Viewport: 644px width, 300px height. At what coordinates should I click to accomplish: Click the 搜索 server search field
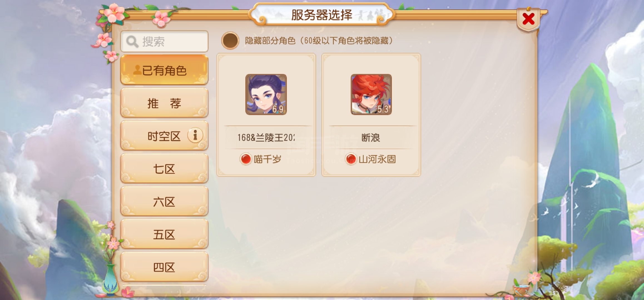point(164,41)
